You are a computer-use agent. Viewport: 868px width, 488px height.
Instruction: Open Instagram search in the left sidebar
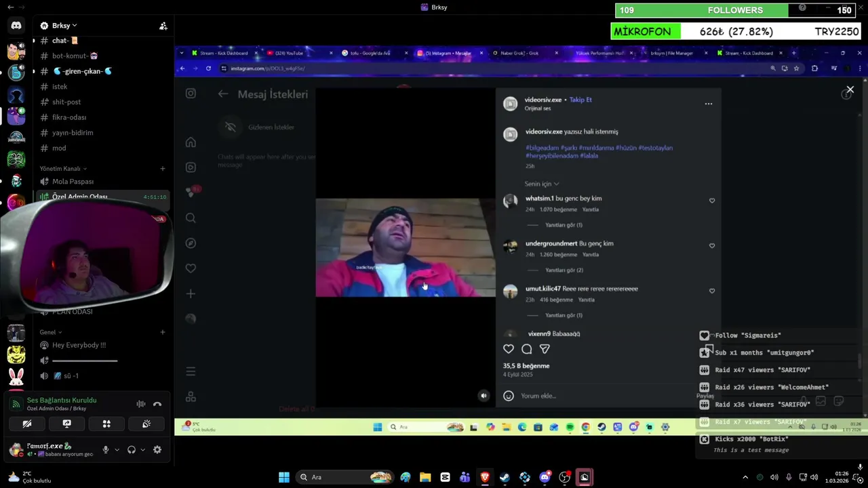tap(191, 218)
